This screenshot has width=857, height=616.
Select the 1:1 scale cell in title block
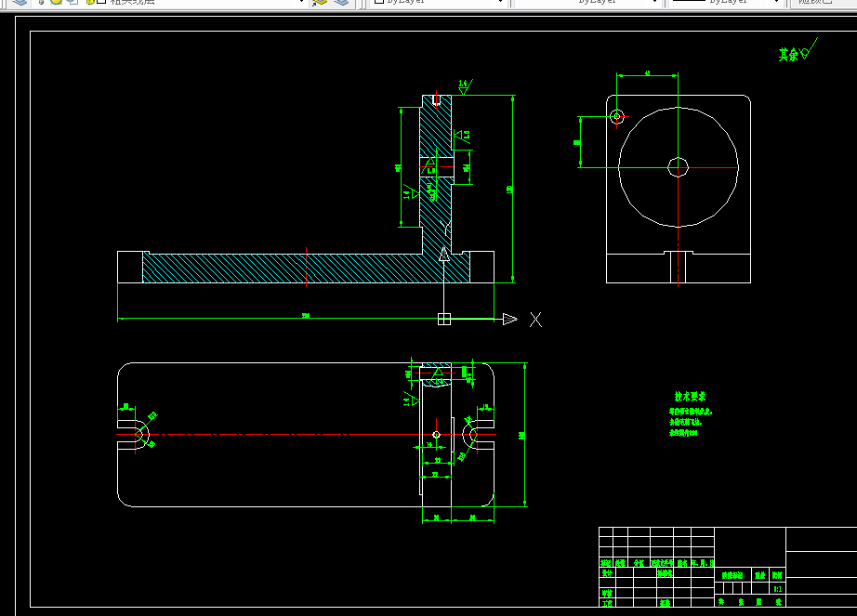777,589
